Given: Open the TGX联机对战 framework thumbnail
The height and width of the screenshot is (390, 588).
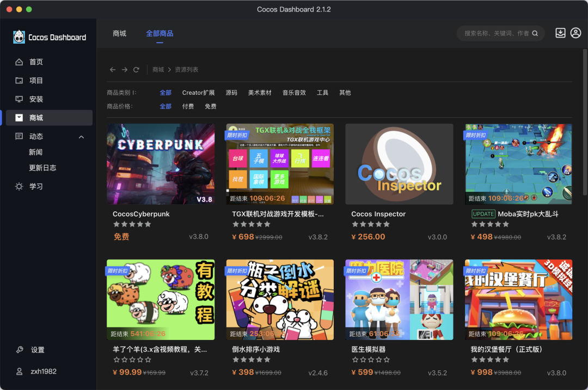Looking at the screenshot, I should pos(280,164).
